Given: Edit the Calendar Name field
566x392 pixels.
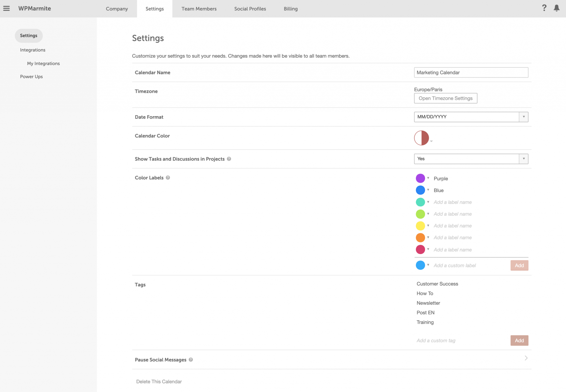Looking at the screenshot, I should 471,72.
